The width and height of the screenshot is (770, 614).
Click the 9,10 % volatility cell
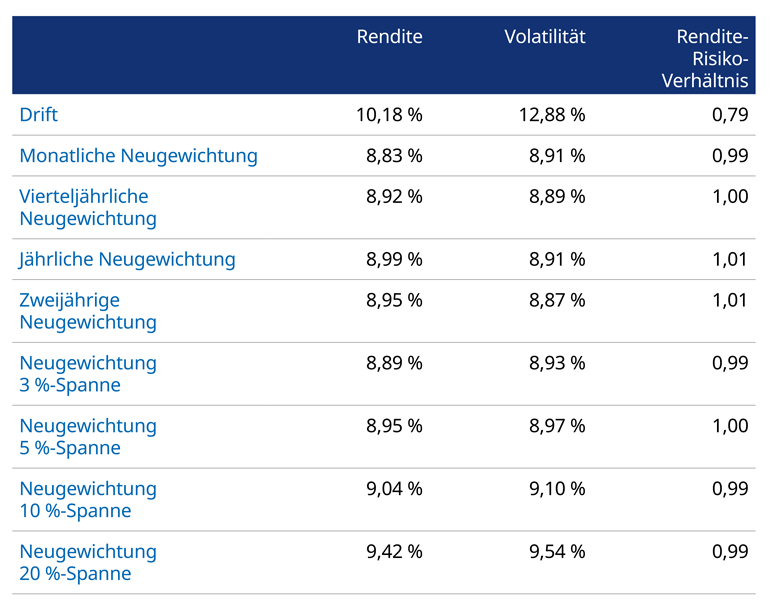[557, 488]
